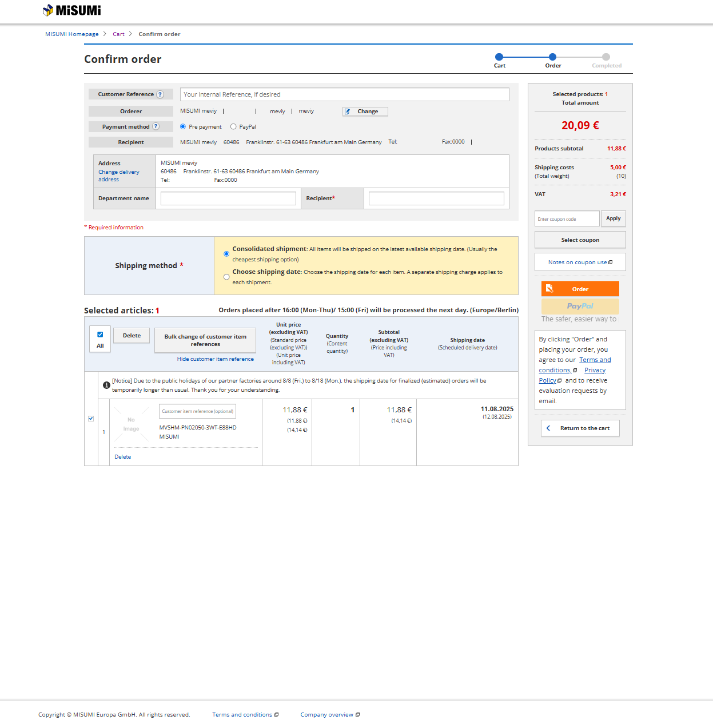This screenshot has height=728, width=713.
Task: Click part number MVSHM-PN02050-3WT-E88HD
Action: tap(198, 428)
